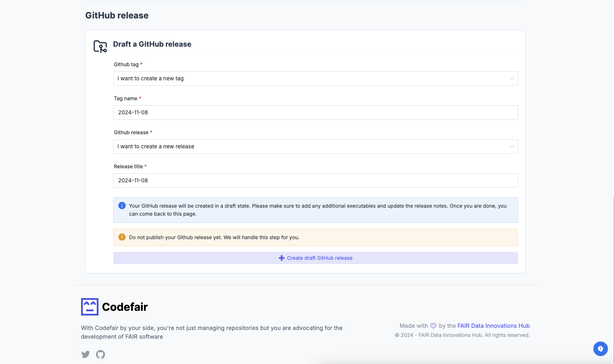Click Create draft GitHub release button
The width and height of the screenshot is (614, 364).
315,258
